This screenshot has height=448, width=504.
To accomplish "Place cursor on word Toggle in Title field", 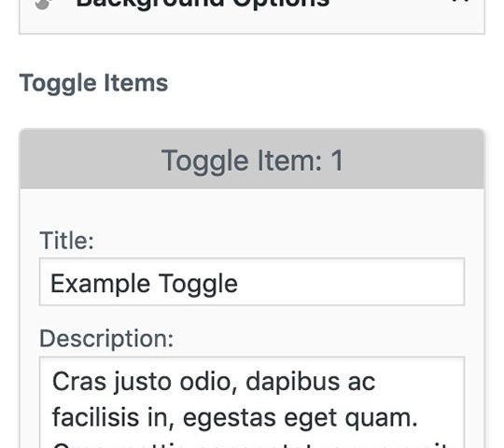I will point(198,284).
